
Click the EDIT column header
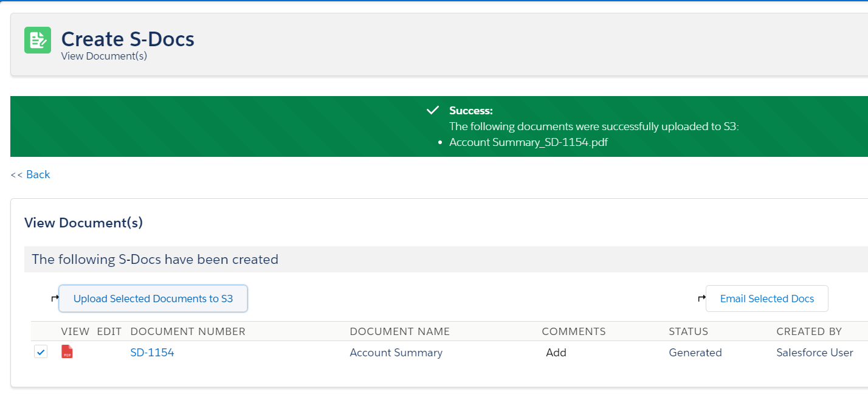tap(109, 331)
